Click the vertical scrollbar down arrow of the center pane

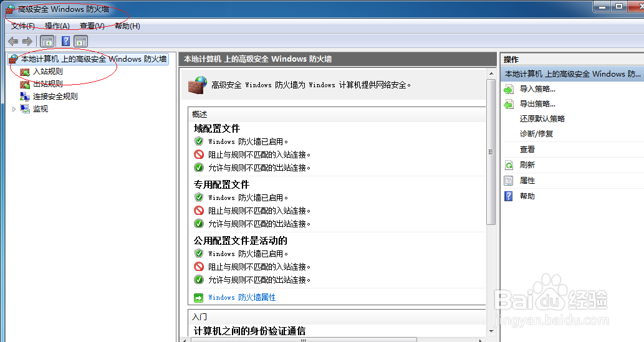(491, 331)
